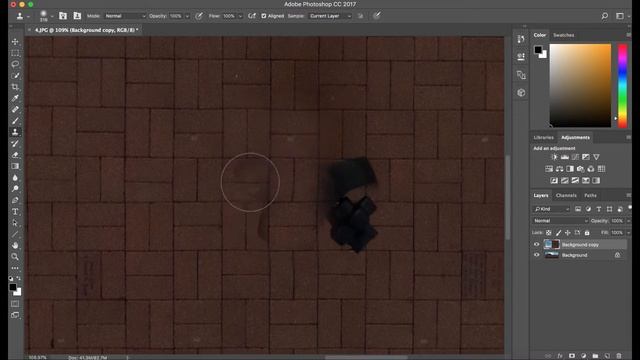Screen dimensions: 640x360
Task: Select the Move tool
Action: pos(15,42)
